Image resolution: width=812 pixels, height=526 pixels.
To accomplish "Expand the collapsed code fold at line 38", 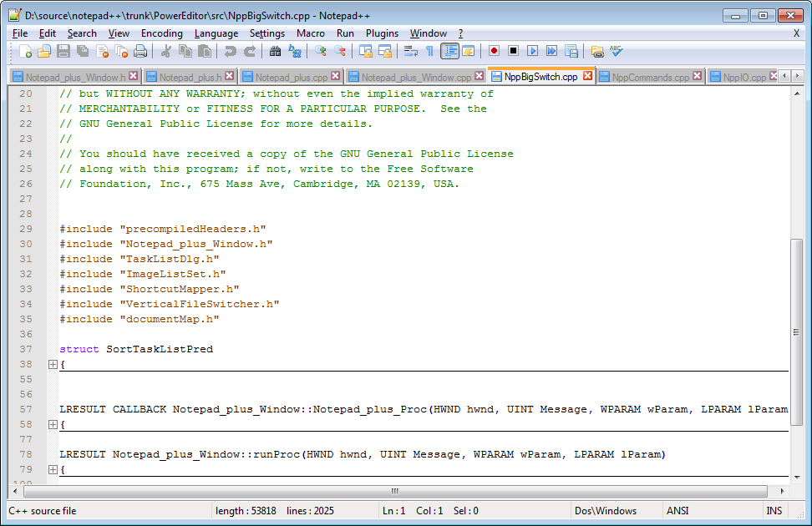I will pos(53,364).
